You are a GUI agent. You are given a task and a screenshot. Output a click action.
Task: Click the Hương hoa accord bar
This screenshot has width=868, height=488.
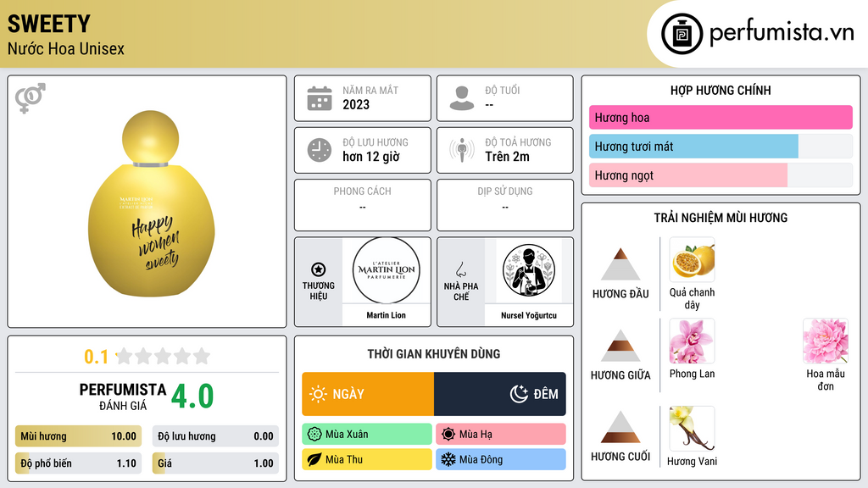721,117
